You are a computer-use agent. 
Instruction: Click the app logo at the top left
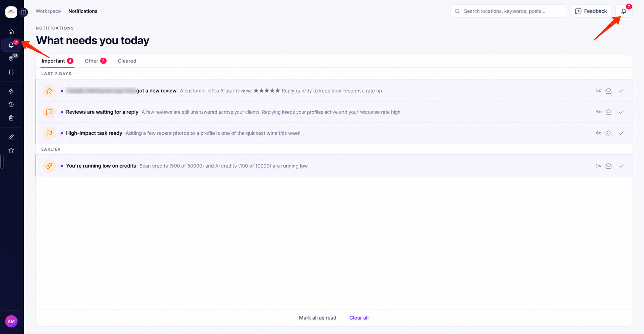pos(11,12)
